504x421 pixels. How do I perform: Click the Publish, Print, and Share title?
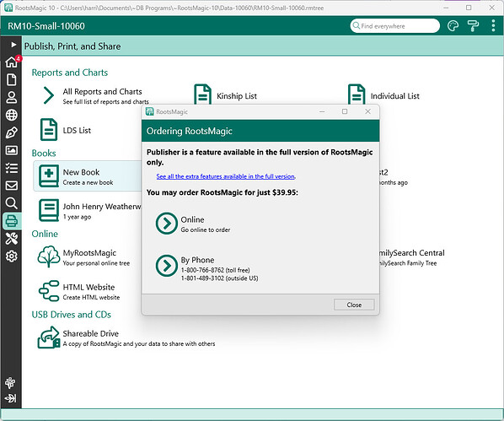click(x=72, y=46)
